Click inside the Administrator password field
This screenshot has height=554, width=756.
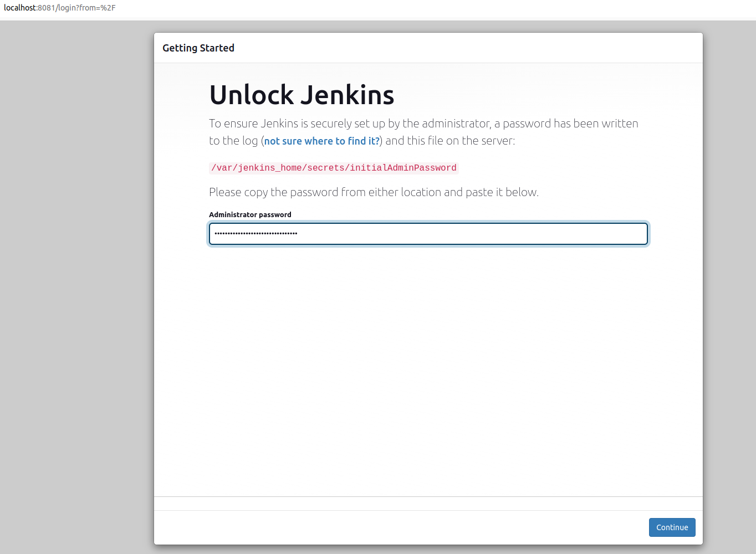[428, 234]
